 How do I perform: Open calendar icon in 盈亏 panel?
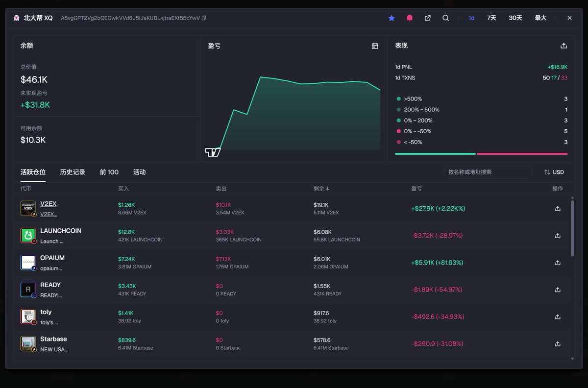coord(375,46)
